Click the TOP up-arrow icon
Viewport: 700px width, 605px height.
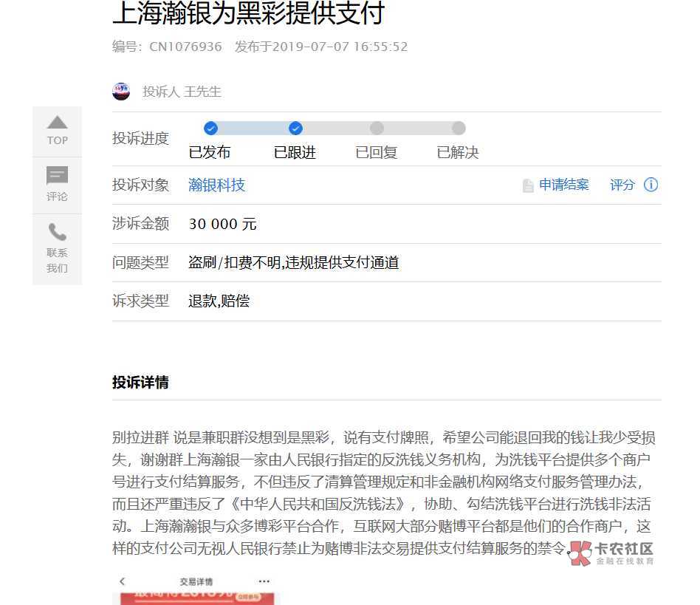(x=57, y=123)
